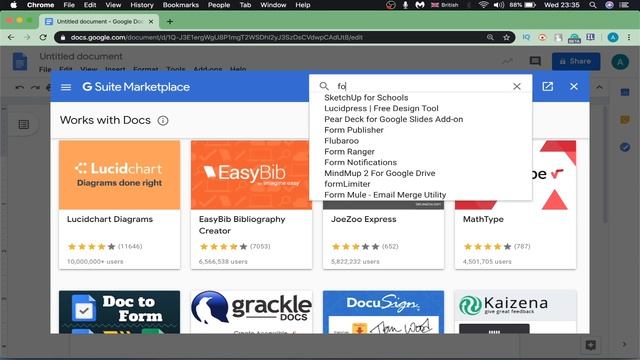The image size is (640, 360).
Task: Click the Chrome address bar URL
Action: coord(216,37)
